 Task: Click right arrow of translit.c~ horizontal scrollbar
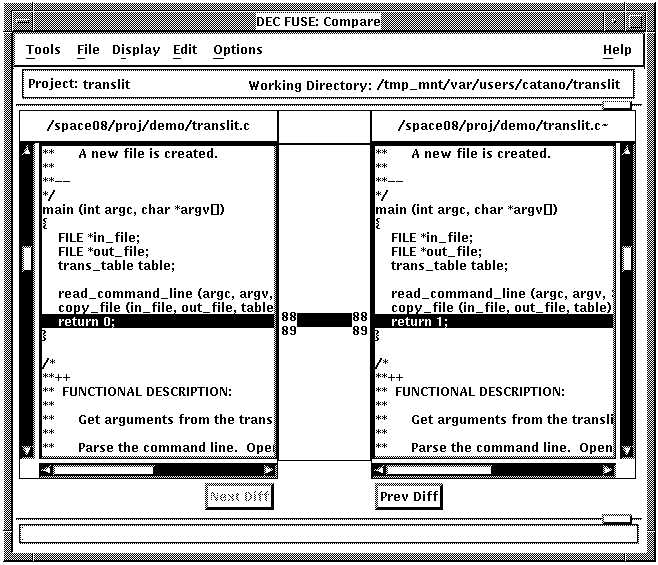(x=606, y=469)
